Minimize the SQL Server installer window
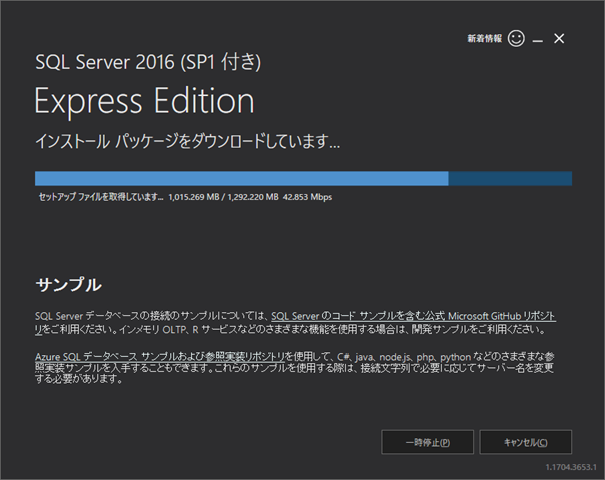This screenshot has width=605, height=480. click(x=538, y=39)
